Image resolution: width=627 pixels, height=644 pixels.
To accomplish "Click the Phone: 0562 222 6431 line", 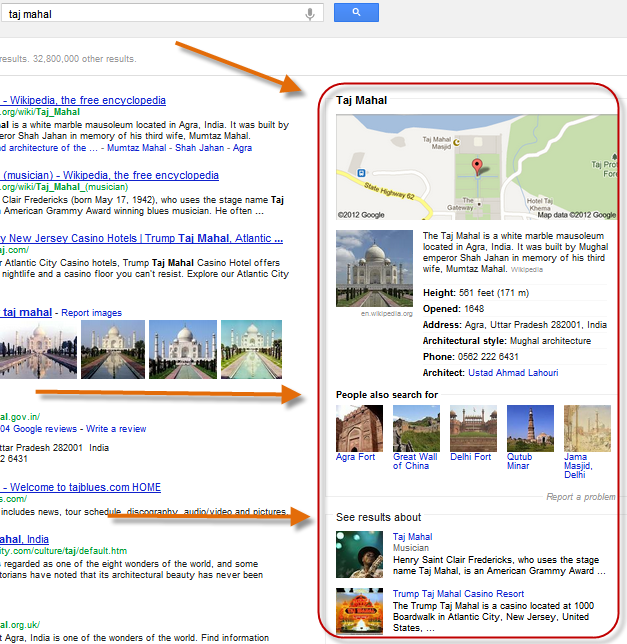I will point(471,357).
